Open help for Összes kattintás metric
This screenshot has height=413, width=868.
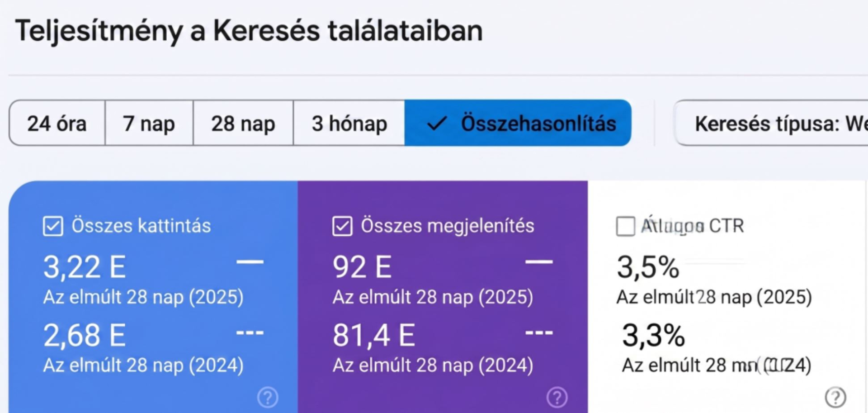(267, 397)
